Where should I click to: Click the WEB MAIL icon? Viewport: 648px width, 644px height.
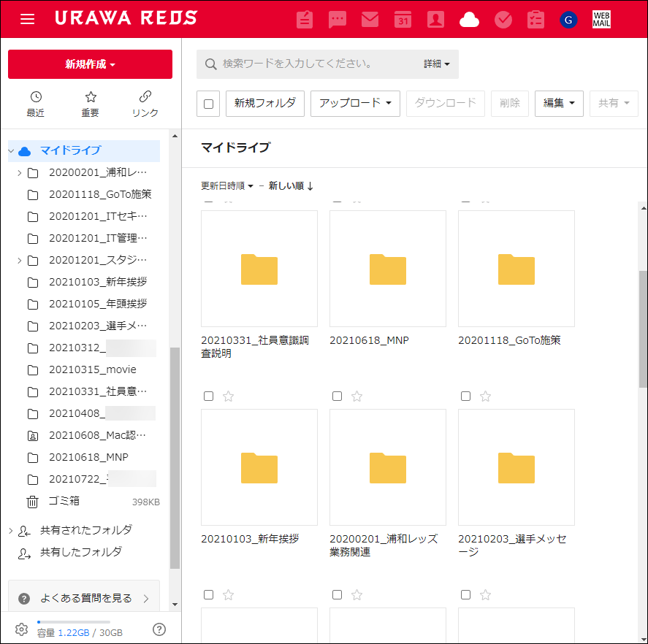[x=601, y=20]
